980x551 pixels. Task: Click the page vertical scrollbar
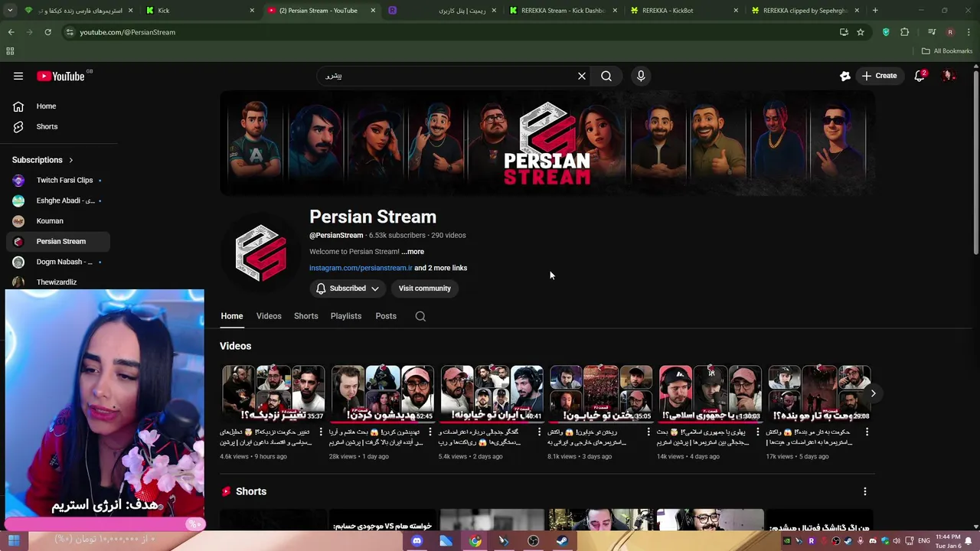(x=975, y=161)
